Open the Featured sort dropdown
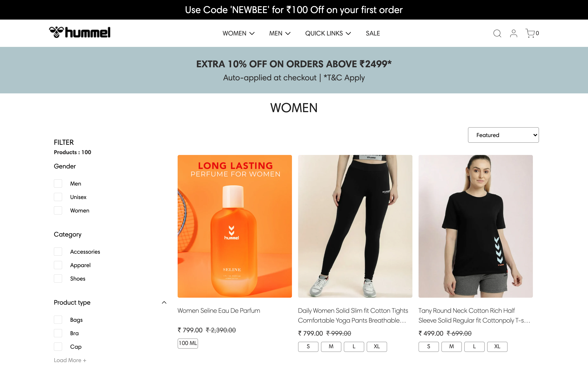The width and height of the screenshot is (588, 367). pos(503,135)
